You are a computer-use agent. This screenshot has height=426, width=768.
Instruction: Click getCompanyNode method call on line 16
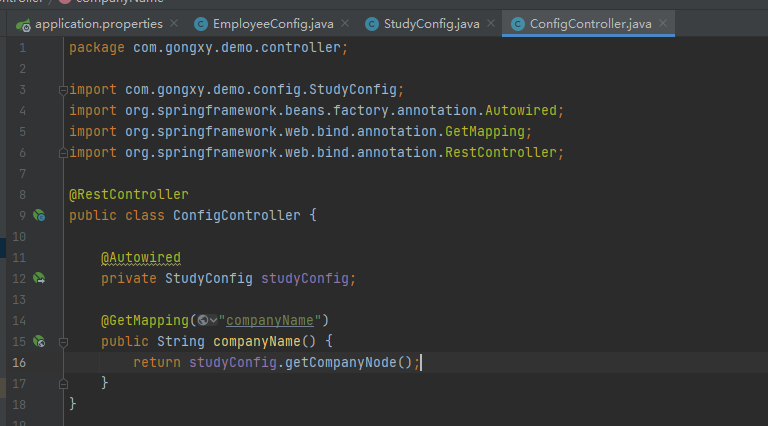341,362
